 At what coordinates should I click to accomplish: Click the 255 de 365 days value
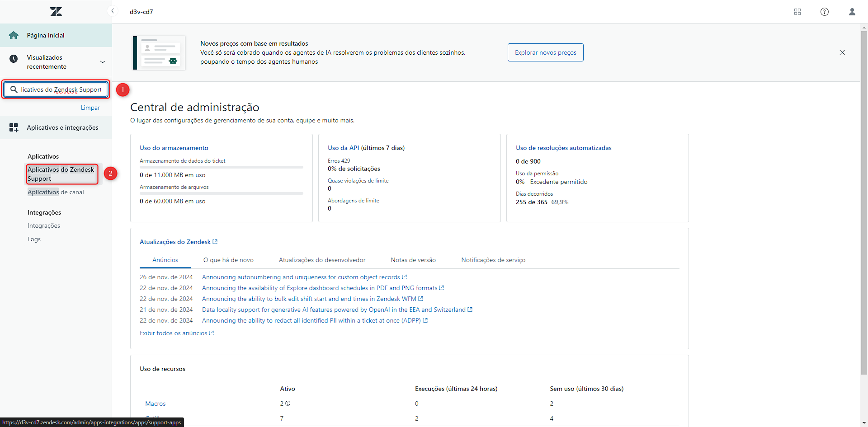pos(532,202)
